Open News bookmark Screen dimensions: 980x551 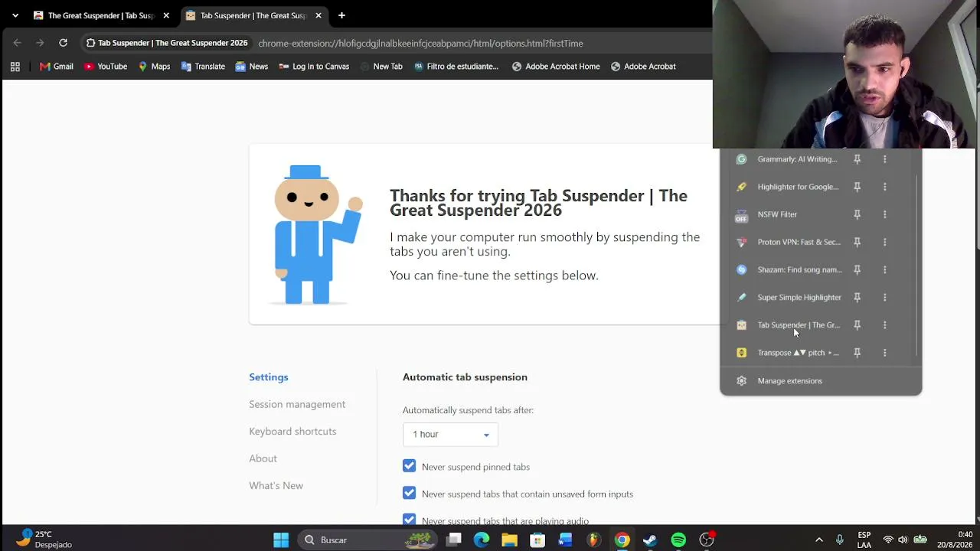coord(251,67)
